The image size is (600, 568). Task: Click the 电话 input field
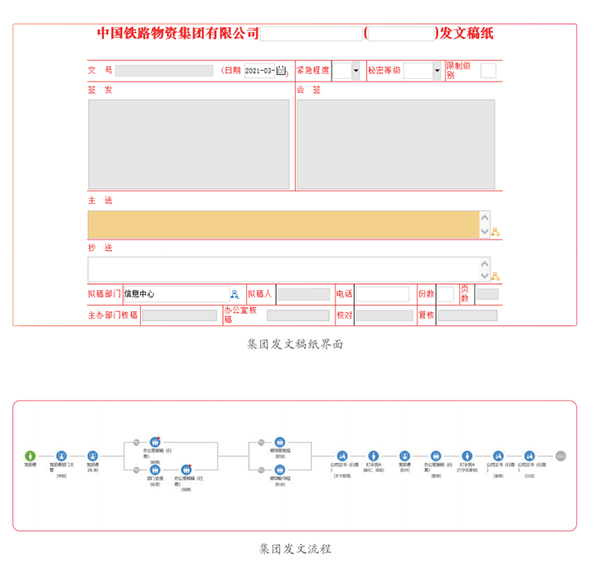(383, 294)
